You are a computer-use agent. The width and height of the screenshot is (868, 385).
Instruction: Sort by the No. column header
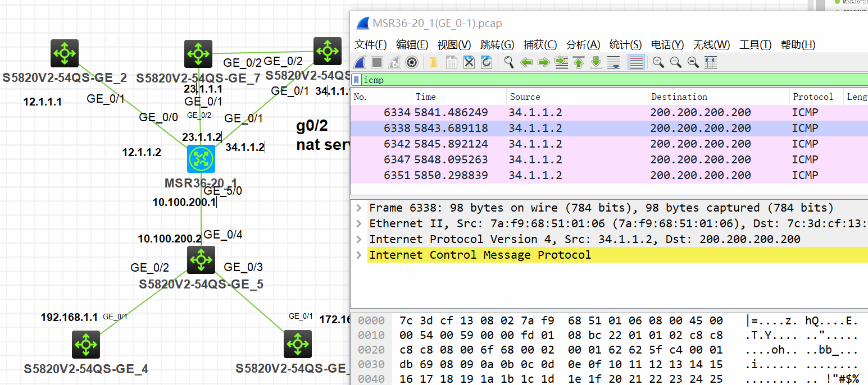381,97
